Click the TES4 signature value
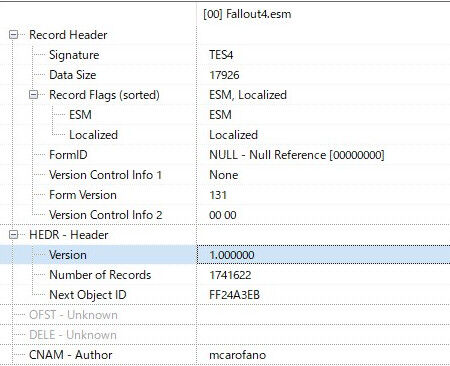 [221, 55]
